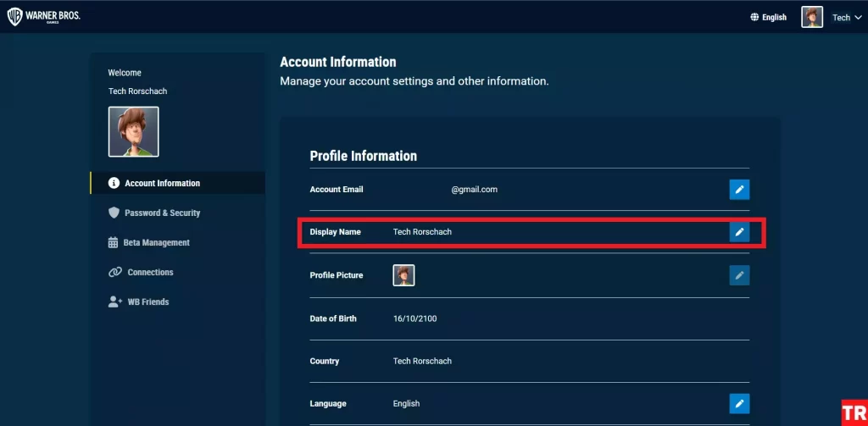Open Account Information in the sidebar

(x=178, y=183)
